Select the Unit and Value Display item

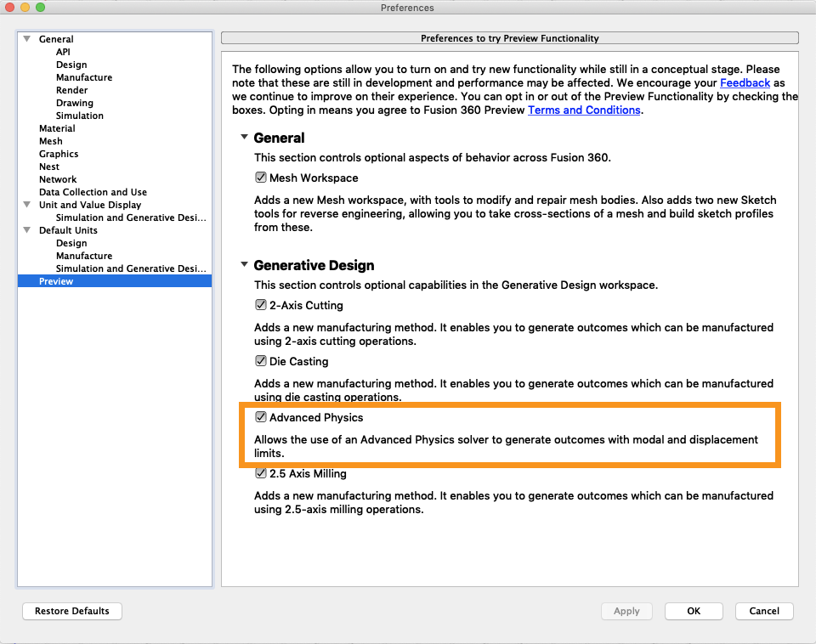tap(90, 205)
